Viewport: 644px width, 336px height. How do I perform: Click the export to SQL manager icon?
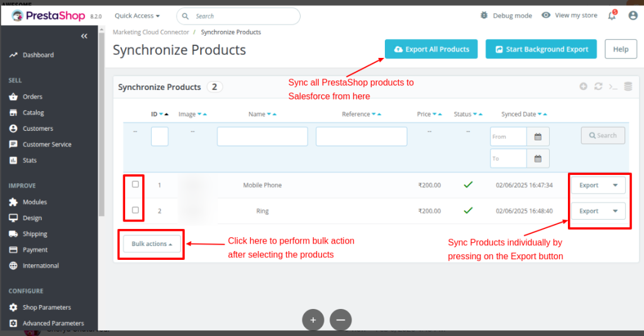[628, 86]
